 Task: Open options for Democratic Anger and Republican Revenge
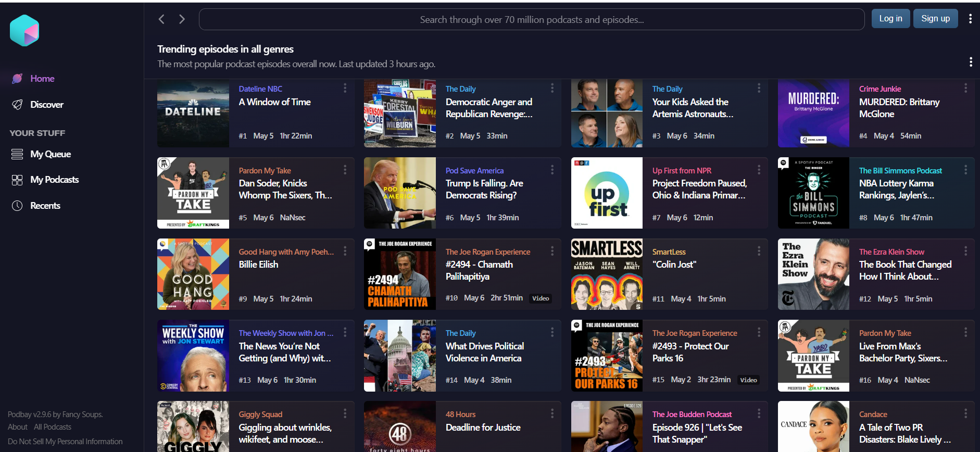[x=552, y=88]
